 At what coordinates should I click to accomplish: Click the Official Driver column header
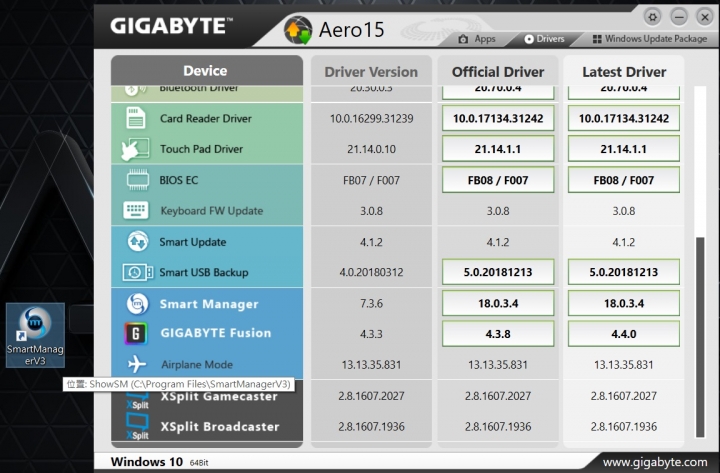(498, 72)
